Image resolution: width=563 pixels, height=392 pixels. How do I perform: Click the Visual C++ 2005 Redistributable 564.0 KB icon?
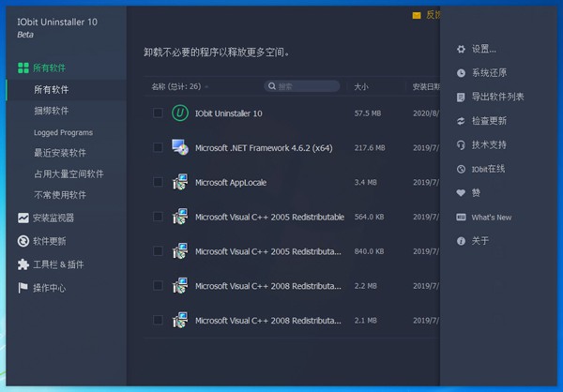(180, 217)
